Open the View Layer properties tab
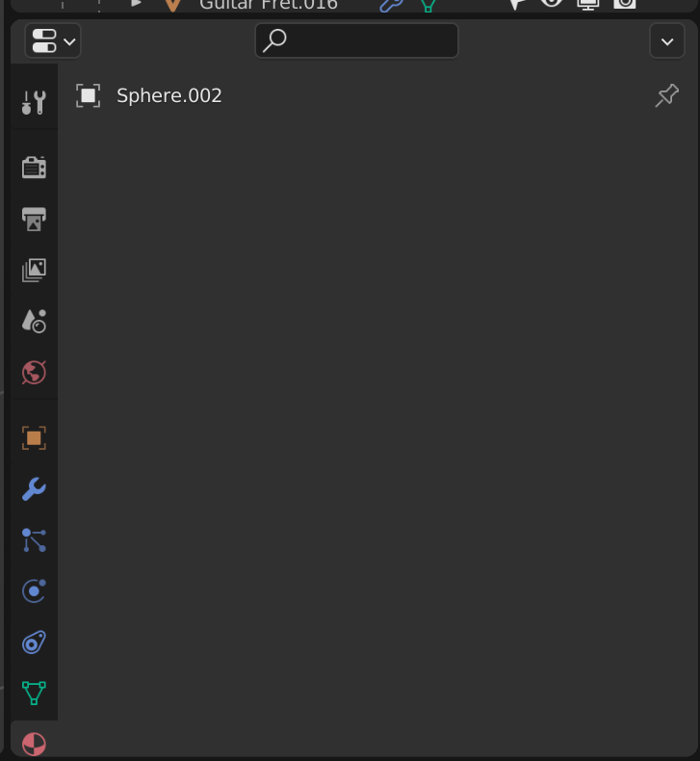The width and height of the screenshot is (700, 761). [x=34, y=270]
